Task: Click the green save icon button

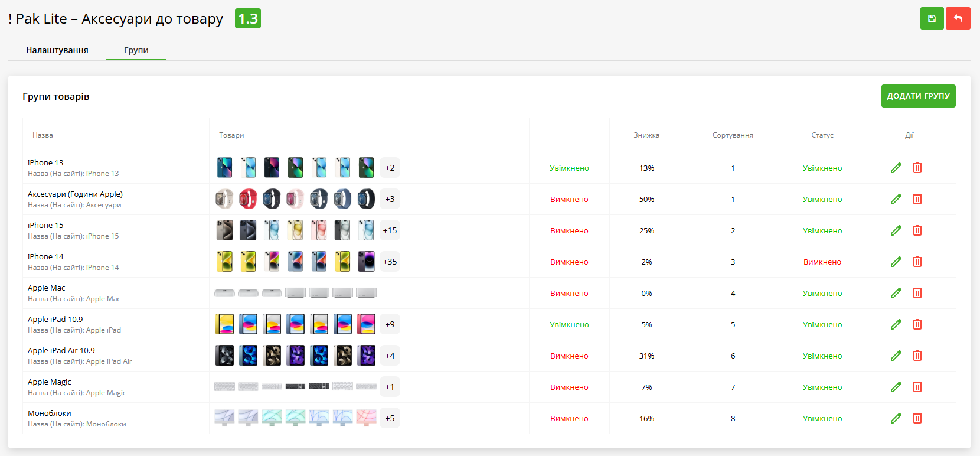Action: tap(932, 18)
